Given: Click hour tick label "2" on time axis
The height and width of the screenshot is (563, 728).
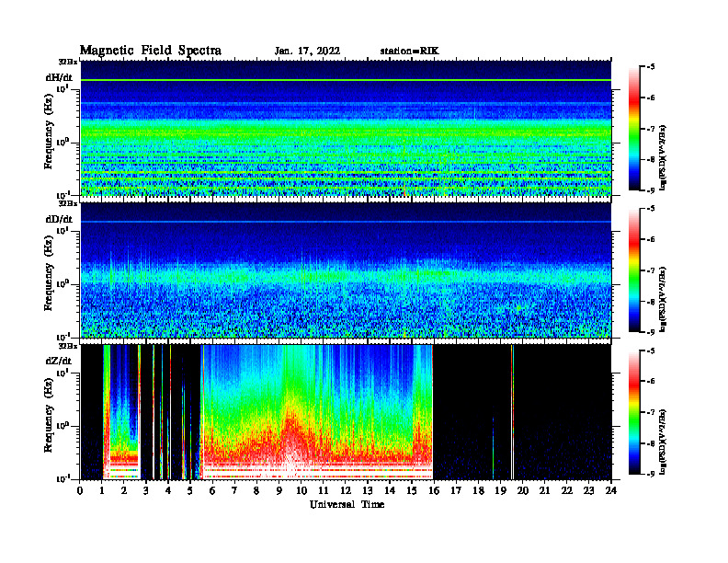Looking at the screenshot, I should click(x=124, y=490).
